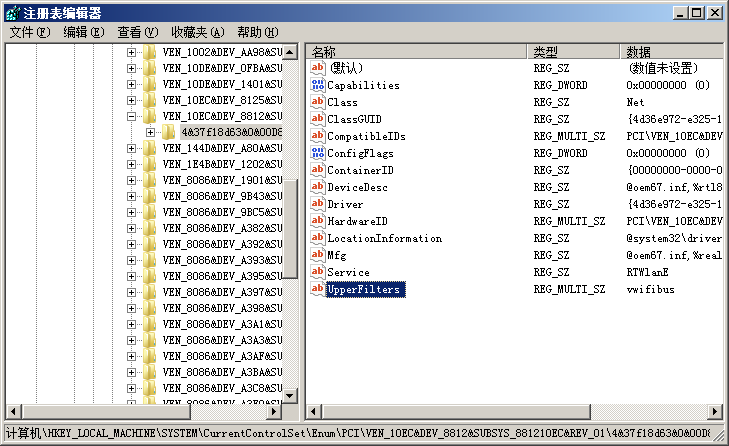Click folder icon of VEN_10EC&DEV_8125

click(149, 100)
